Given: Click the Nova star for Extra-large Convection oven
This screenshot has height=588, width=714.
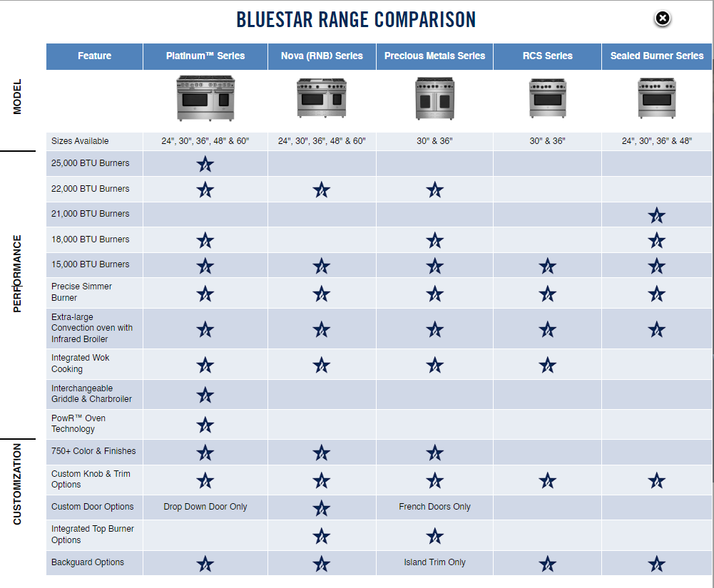Looking at the screenshot, I should click(x=322, y=329).
